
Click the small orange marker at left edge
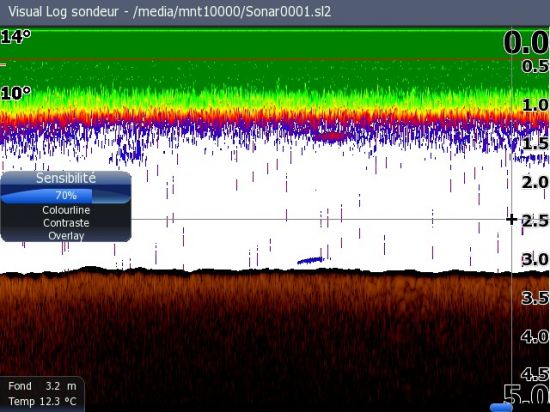(3, 65)
